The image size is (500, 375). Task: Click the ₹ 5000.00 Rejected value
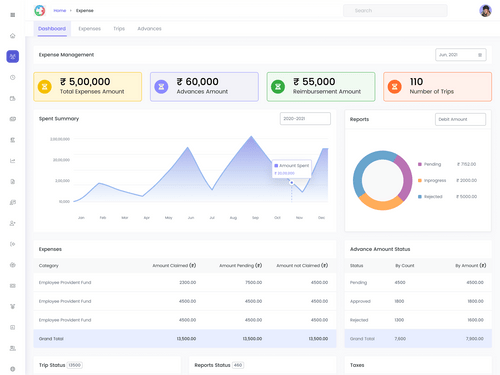point(467,197)
